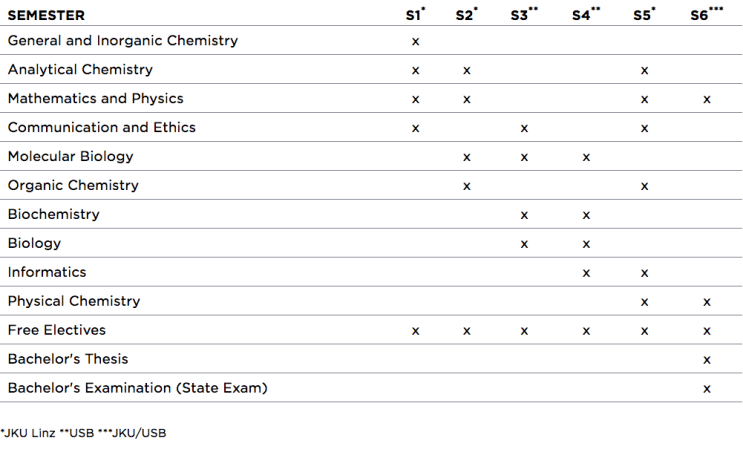
Task: Click the x for Biochemistry in S3
Action: coord(524,215)
